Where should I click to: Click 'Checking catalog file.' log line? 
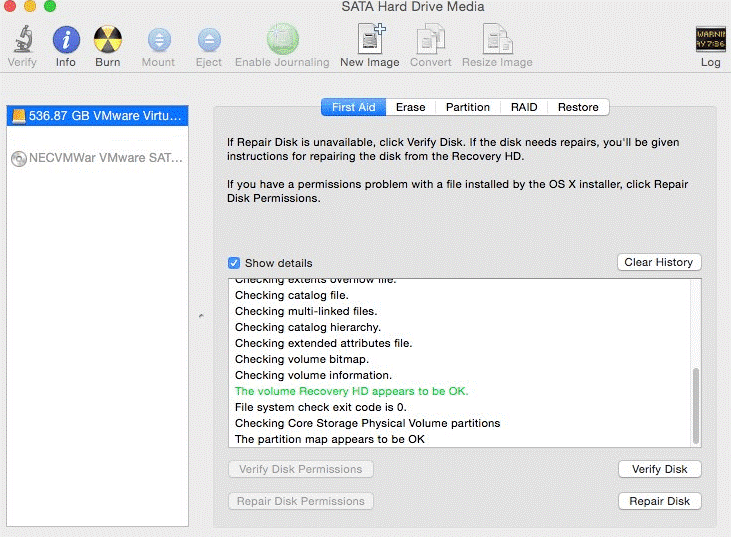(x=292, y=295)
